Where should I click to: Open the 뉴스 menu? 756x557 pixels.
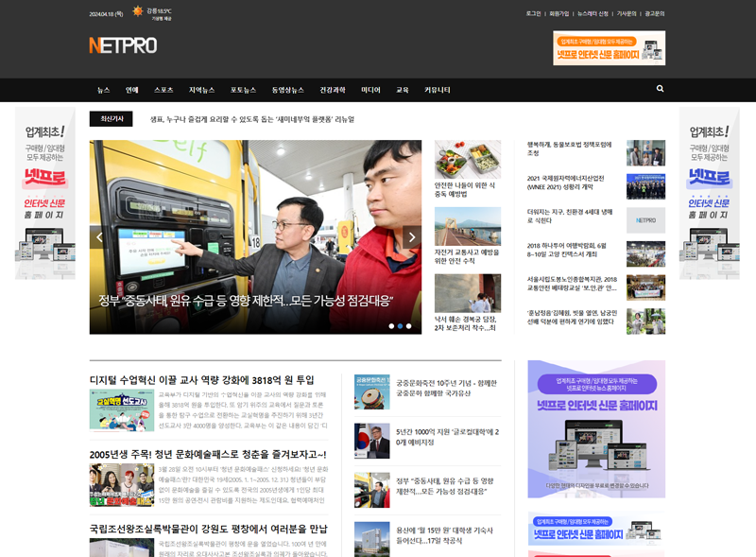point(103,90)
